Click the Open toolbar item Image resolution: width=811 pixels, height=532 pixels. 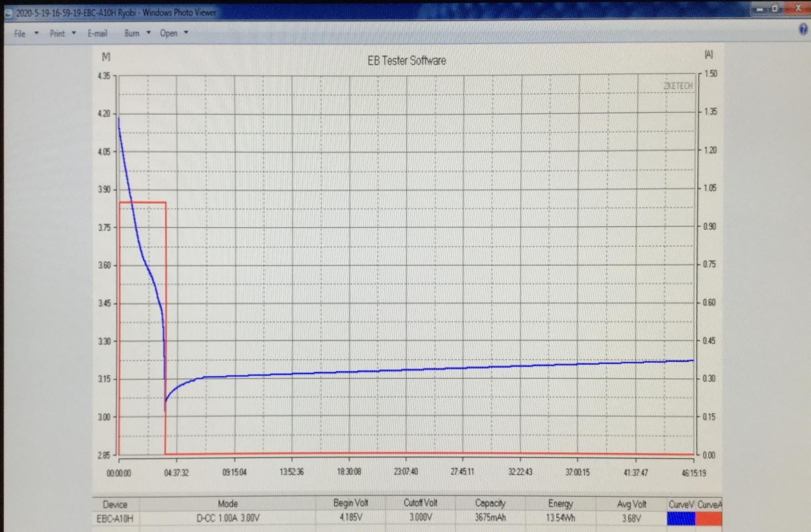click(x=169, y=33)
